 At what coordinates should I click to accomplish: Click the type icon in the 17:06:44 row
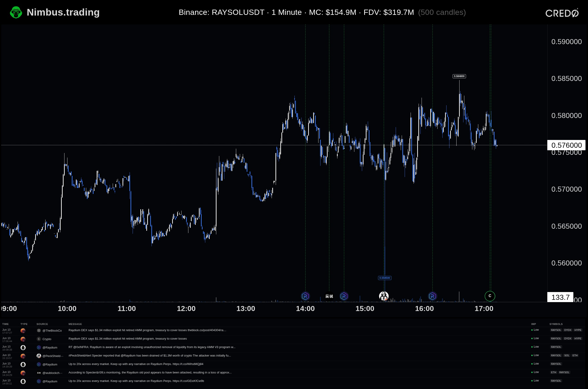(x=23, y=339)
